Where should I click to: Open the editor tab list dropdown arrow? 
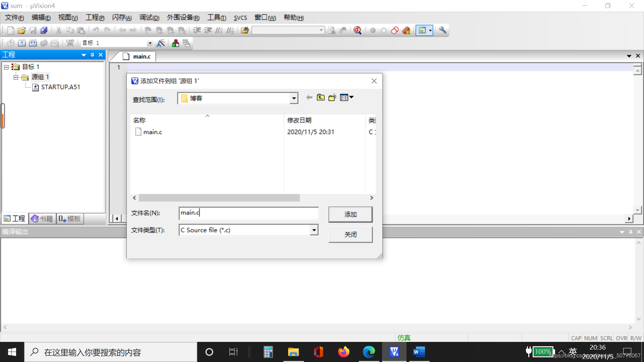click(629, 56)
